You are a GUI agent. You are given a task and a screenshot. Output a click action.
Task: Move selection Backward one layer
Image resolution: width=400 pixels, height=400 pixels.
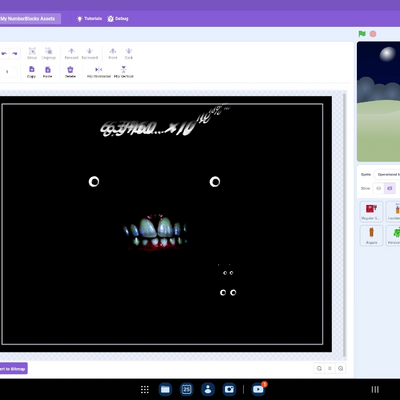coord(90,53)
